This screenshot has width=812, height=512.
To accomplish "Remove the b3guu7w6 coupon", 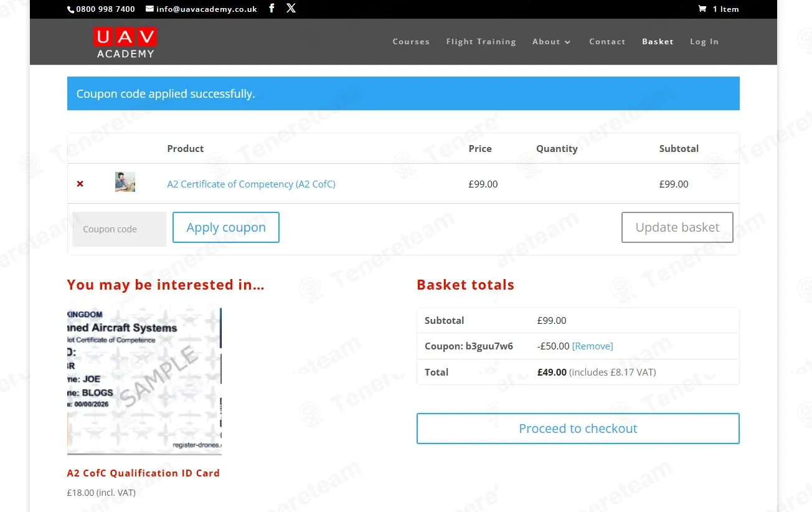I will [x=592, y=346].
